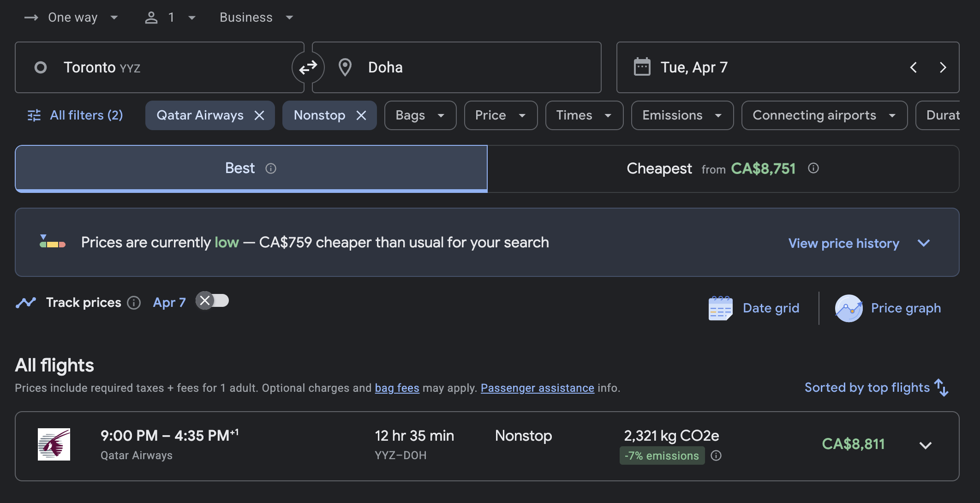Swap origin and destination airports
Viewport: 980px width, 503px height.
click(x=308, y=67)
